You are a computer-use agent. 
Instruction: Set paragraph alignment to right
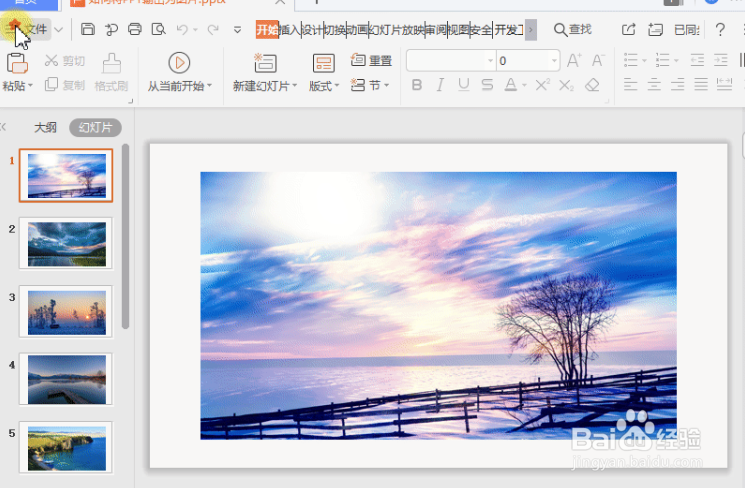point(678,85)
